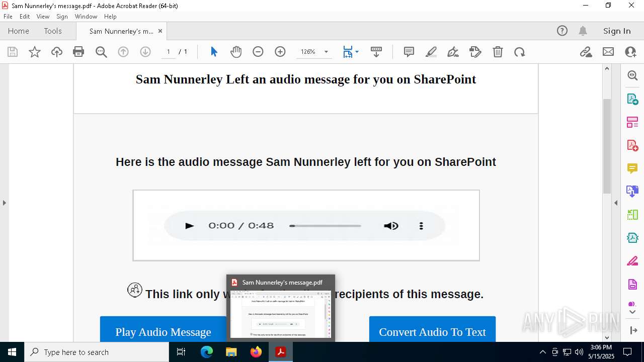Expand the zoom percentage dropdown
The width and height of the screenshot is (644, 362).
click(326, 52)
